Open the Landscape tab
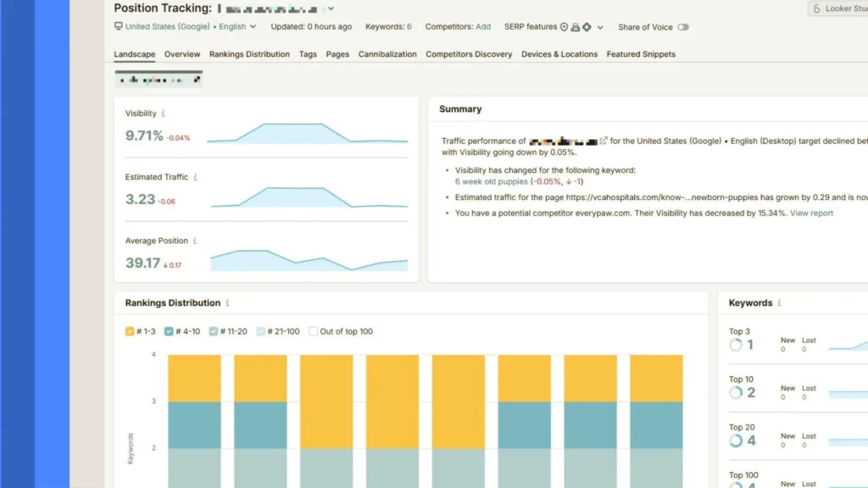 [x=135, y=54]
